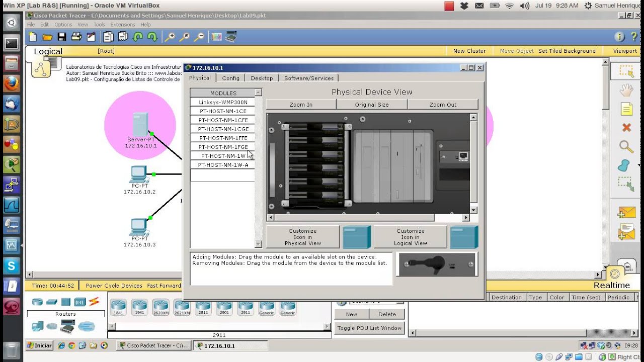Click the Zoom Reset magnifier toolbar icon
This screenshot has height=362, width=644.
[185, 37]
